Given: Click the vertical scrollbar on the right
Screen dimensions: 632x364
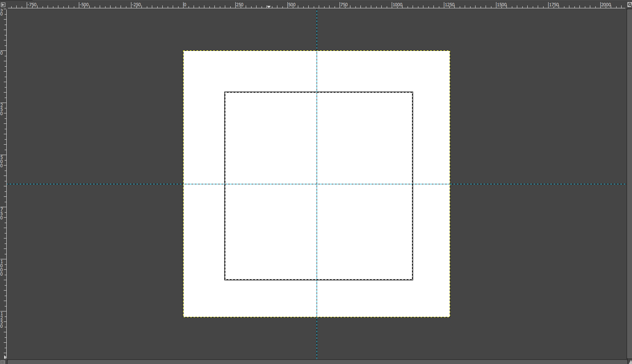Looking at the screenshot, I should pos(629,183).
